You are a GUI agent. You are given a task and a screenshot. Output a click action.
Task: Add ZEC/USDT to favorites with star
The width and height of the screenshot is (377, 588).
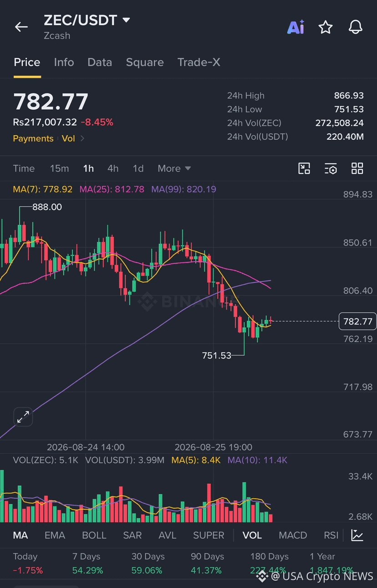click(326, 27)
